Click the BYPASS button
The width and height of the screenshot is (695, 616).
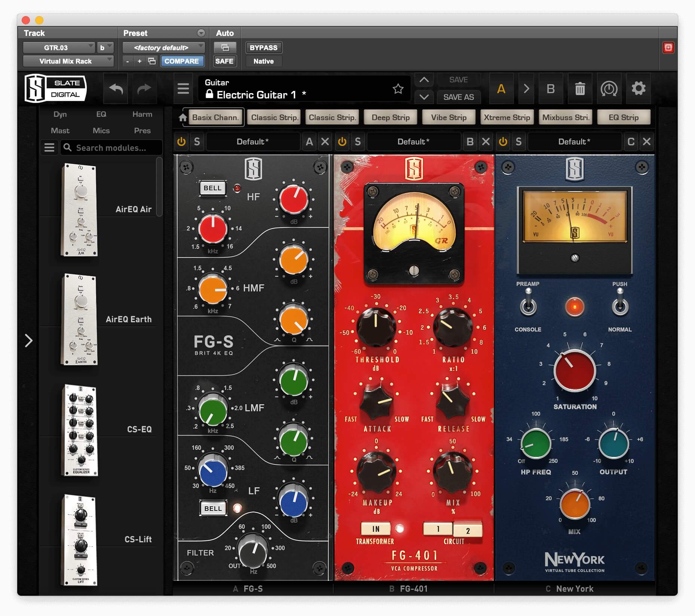pos(264,48)
